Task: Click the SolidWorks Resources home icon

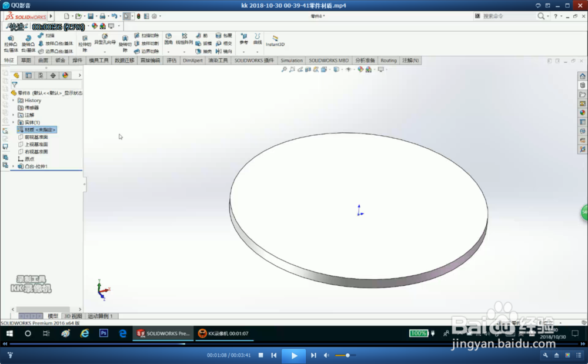Action: pos(582,76)
